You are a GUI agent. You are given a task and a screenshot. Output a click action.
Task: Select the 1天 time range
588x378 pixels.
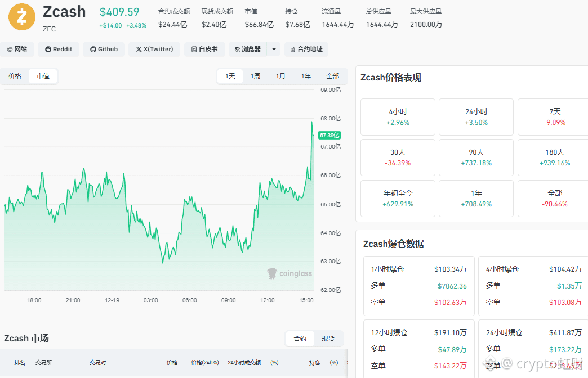(230, 76)
